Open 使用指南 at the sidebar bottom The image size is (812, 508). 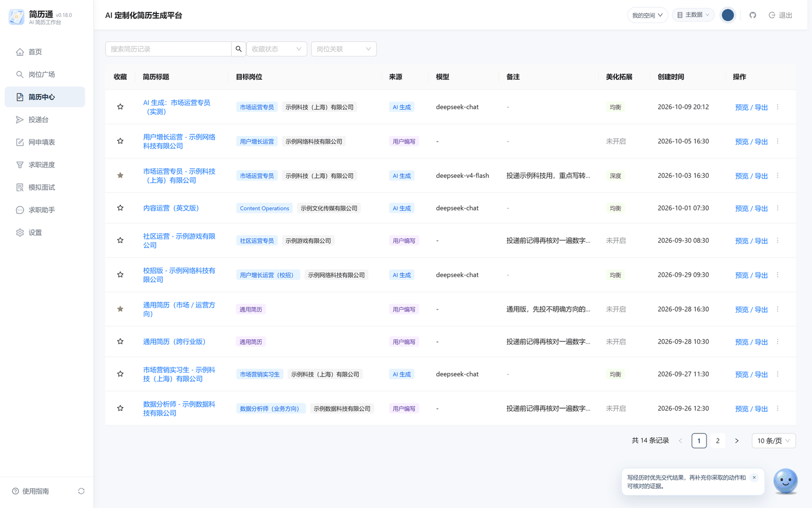click(31, 491)
